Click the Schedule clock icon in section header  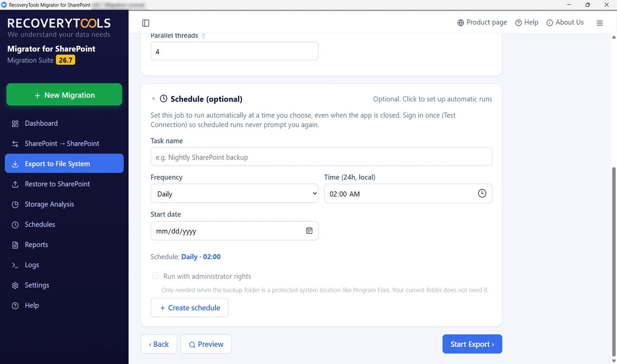click(x=164, y=99)
